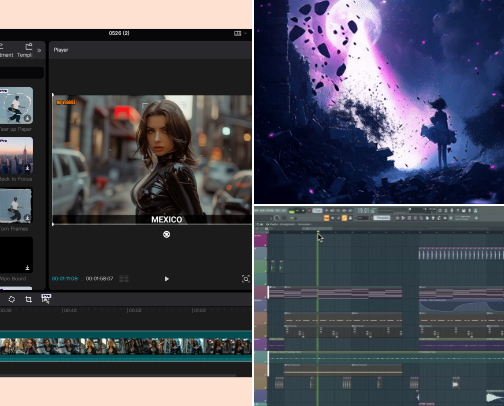Click the 00:40 mark on timeline ruler
The height and width of the screenshot is (406, 504).
[x=69, y=310]
